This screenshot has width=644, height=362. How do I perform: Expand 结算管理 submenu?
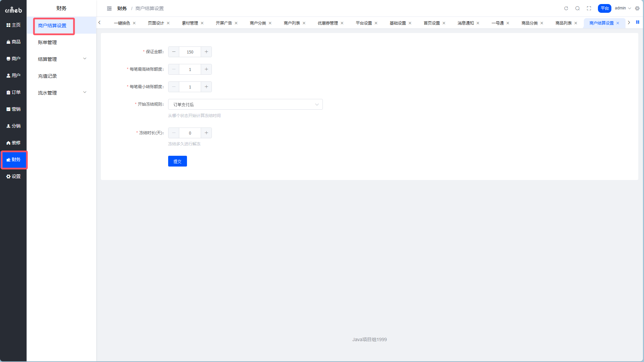pos(62,59)
